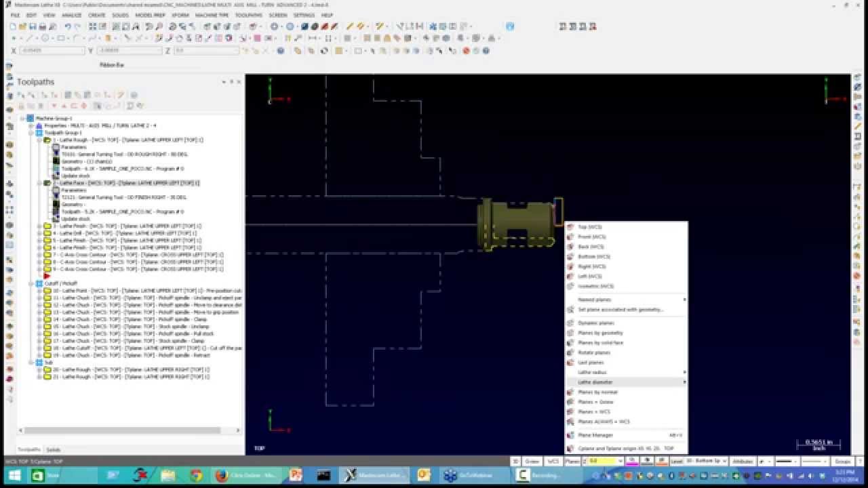This screenshot has height=488, width=868.
Task: Click T0101 General Turning Tool OD ROUGH RIGHT
Action: click(123, 155)
